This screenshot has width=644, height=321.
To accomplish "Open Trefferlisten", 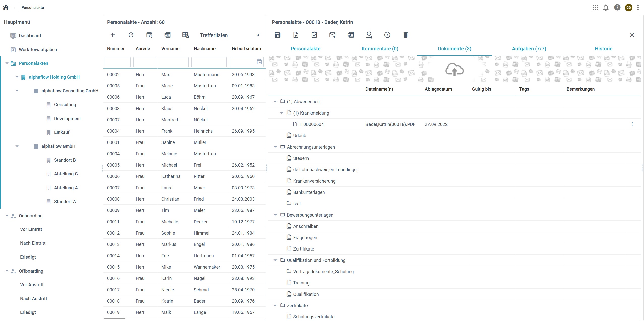I will [x=214, y=35].
